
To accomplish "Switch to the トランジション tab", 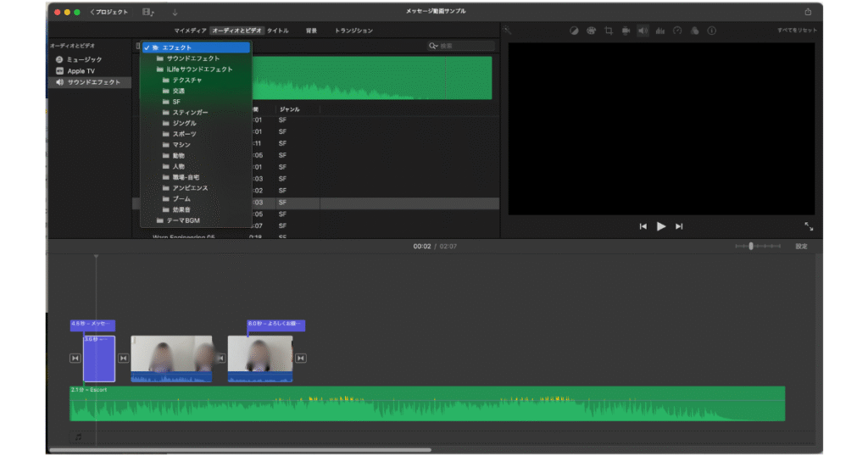I will click(353, 31).
